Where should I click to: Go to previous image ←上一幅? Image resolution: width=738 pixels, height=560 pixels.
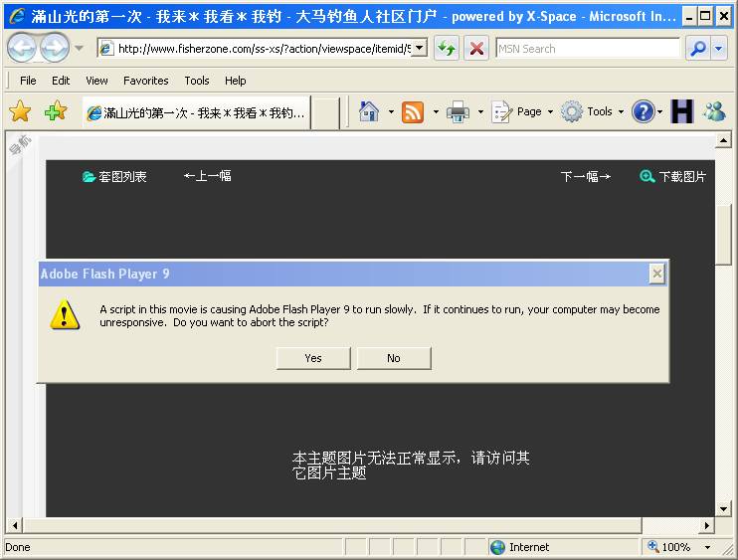point(208,176)
